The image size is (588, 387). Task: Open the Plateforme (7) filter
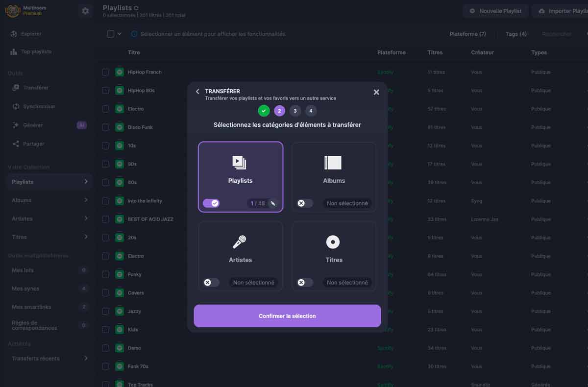(x=468, y=34)
